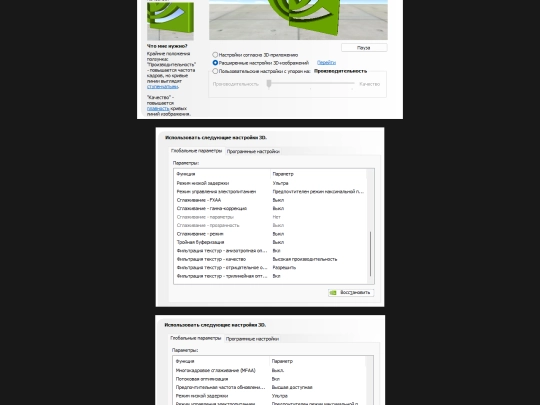Open the 'ступенчатыми' help link

click(x=163, y=87)
